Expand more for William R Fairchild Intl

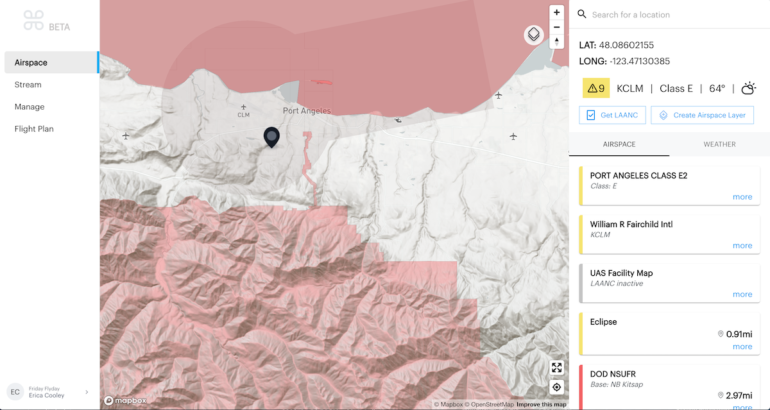click(x=741, y=245)
